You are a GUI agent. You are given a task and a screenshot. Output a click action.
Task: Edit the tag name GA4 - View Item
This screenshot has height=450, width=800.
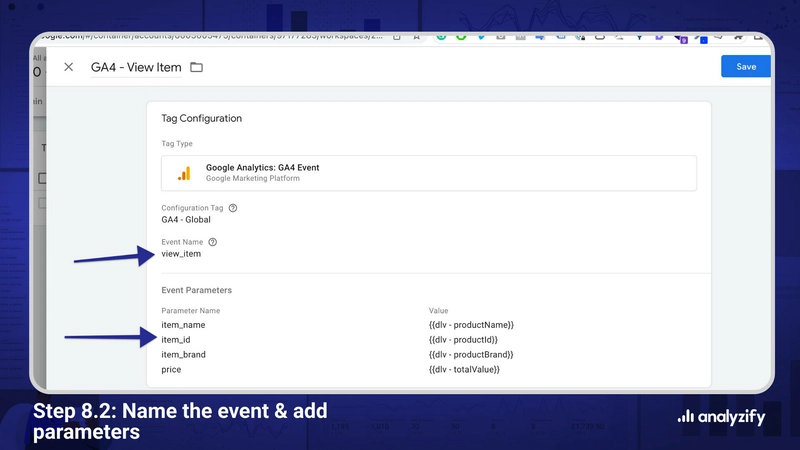click(x=136, y=67)
